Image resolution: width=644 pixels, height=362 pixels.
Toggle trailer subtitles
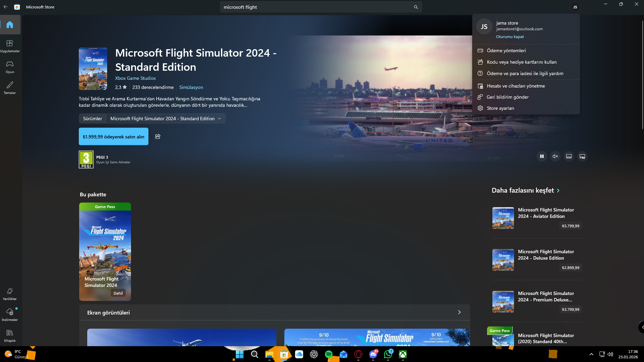[x=569, y=156]
